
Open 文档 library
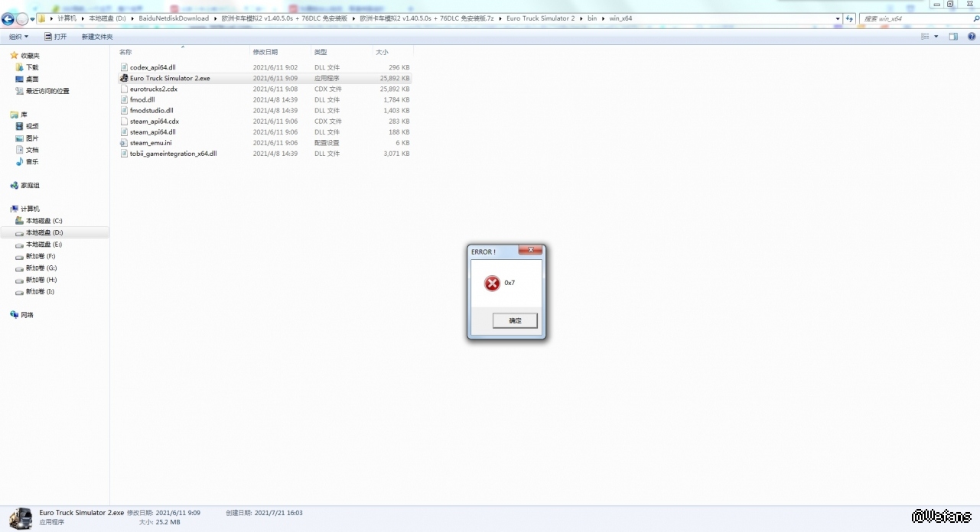coord(32,150)
